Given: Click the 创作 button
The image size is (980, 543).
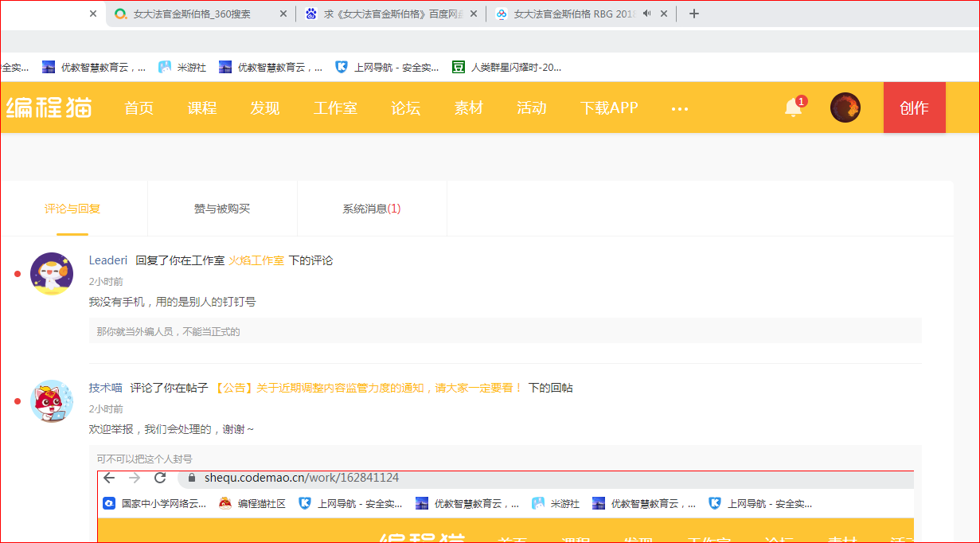Looking at the screenshot, I should [x=914, y=107].
